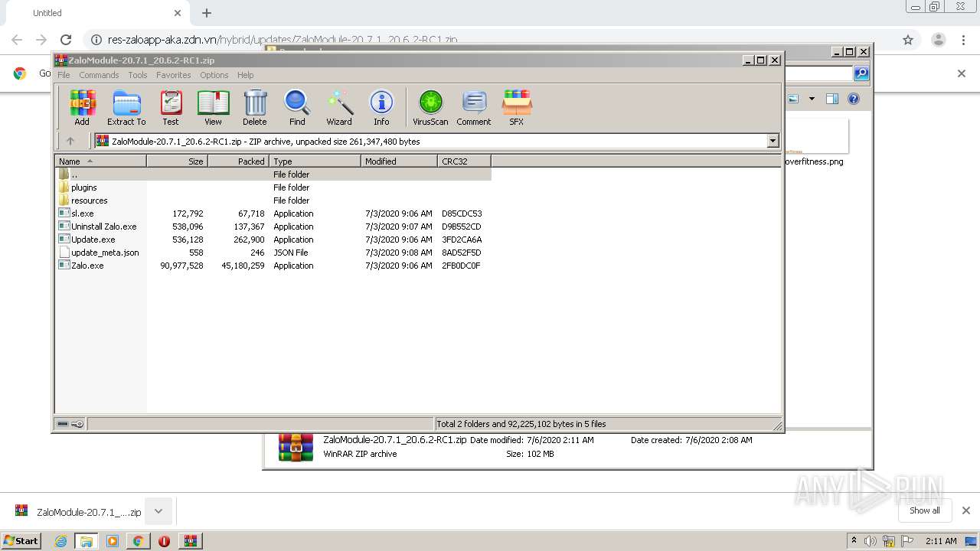The image size is (980, 551).
Task: Open the Windows Start menu
Action: (x=21, y=540)
